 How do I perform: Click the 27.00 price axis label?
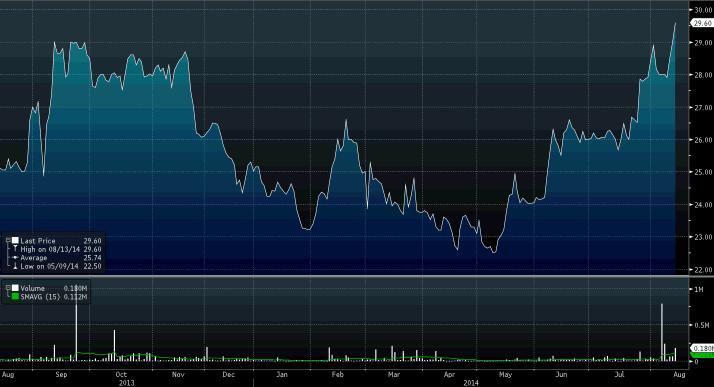(x=704, y=107)
